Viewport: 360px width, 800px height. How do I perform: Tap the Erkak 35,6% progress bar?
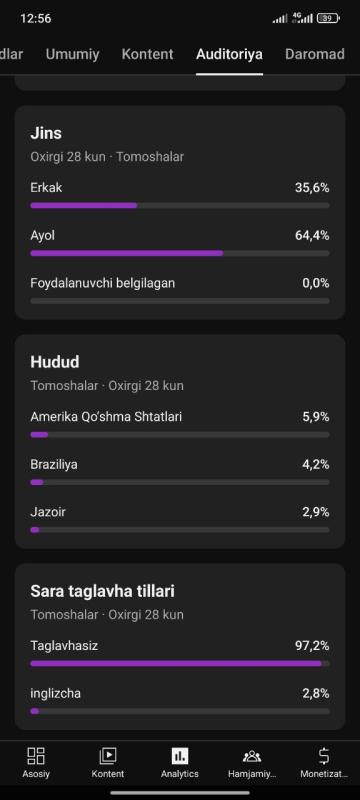(180, 206)
